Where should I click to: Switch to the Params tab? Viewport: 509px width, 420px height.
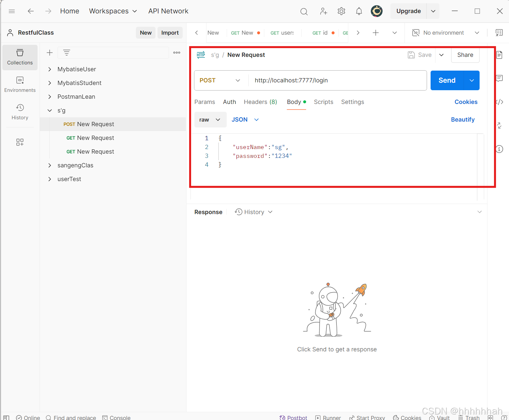tap(205, 102)
